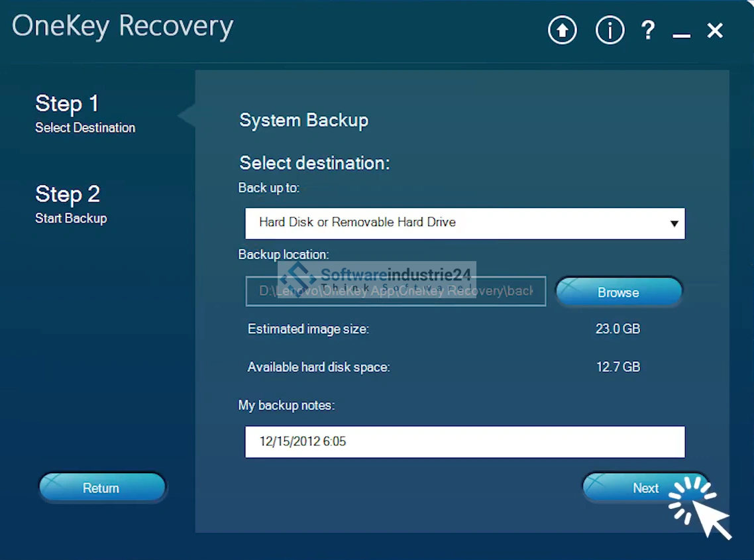Expand the 'Back up to' dropdown arrow
Viewport: 754px width, 560px height.
674,223
